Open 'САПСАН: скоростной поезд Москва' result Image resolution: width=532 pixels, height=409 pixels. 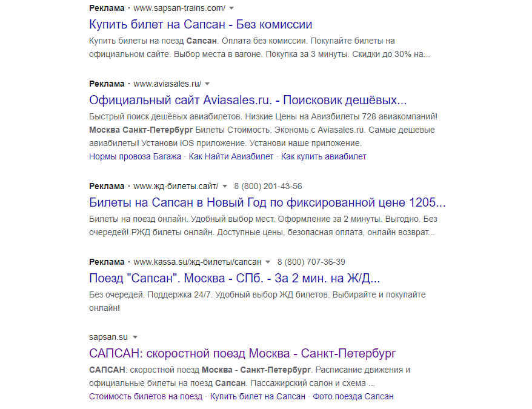(x=242, y=353)
